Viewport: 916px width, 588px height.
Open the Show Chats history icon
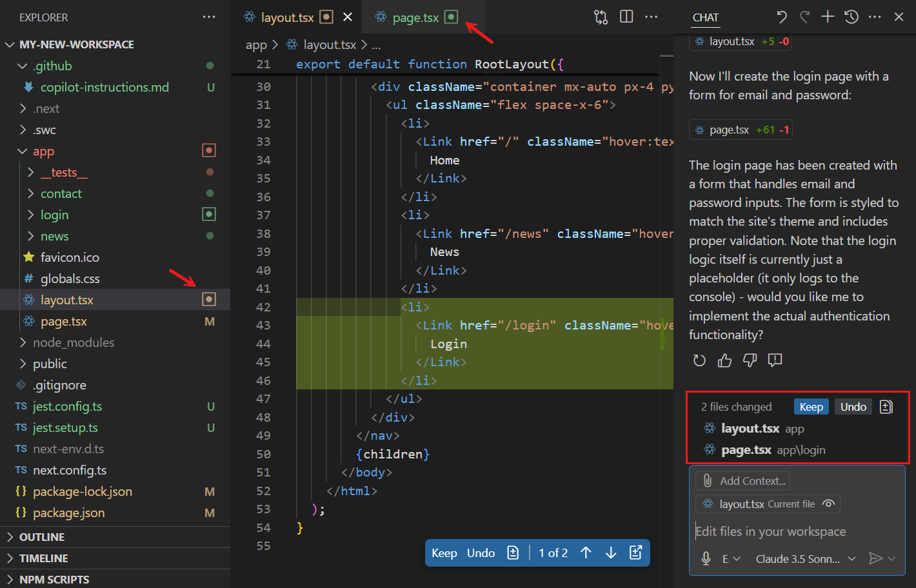pos(851,17)
